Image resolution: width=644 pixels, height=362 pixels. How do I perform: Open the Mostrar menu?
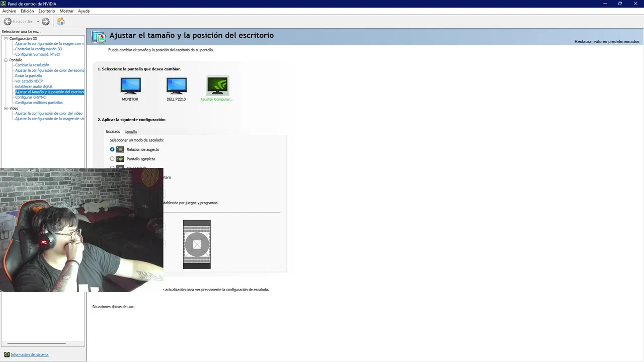point(66,11)
